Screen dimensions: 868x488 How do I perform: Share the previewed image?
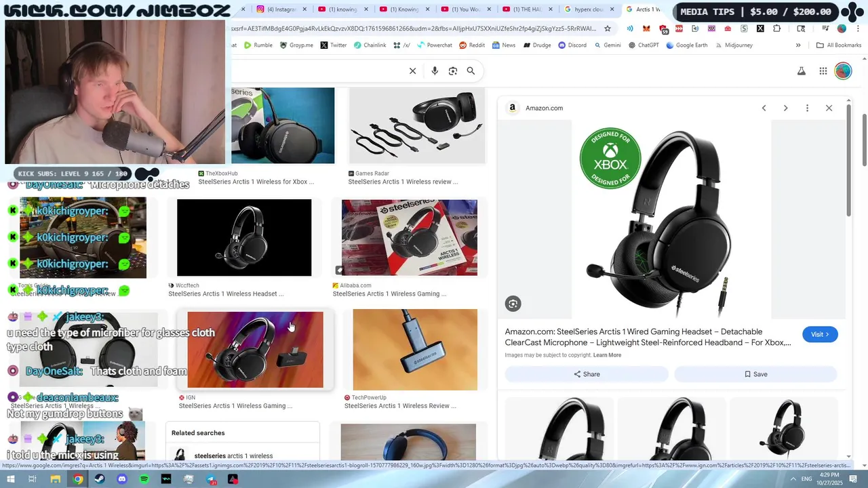tap(587, 374)
